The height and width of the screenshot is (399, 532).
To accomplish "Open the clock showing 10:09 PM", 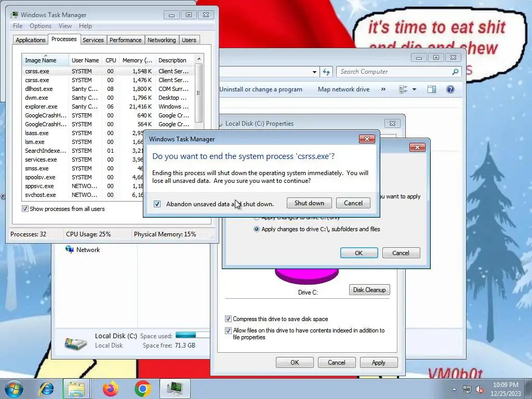I will pos(506,389).
